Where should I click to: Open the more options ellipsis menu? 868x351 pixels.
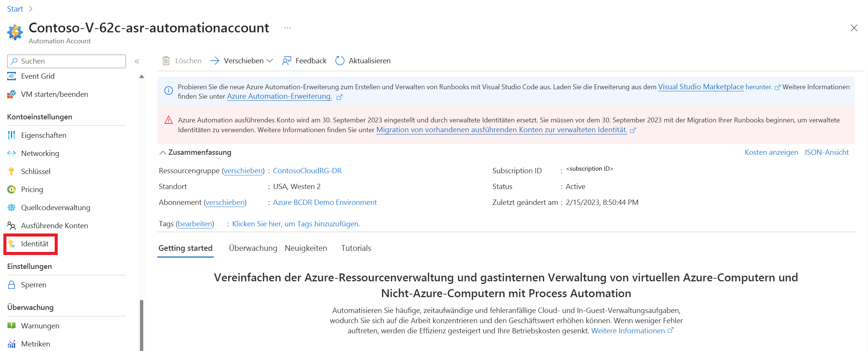tap(288, 28)
